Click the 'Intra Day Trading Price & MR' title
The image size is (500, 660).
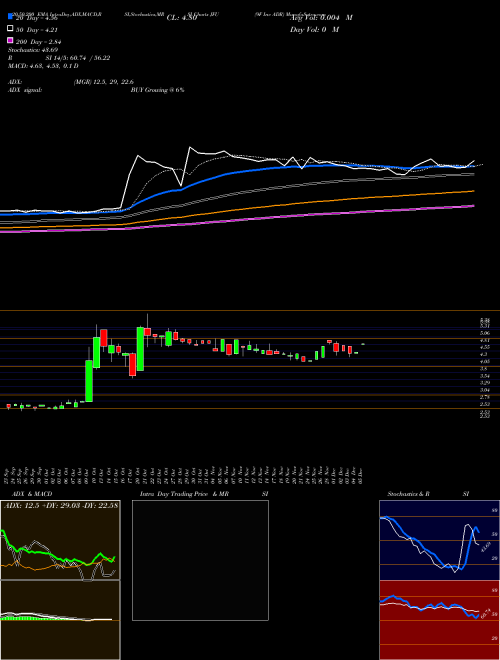point(184,494)
